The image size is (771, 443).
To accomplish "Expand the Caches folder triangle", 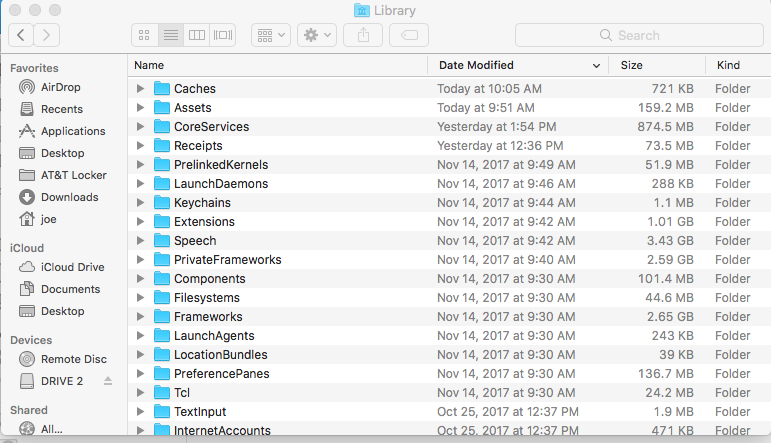I will click(x=141, y=89).
